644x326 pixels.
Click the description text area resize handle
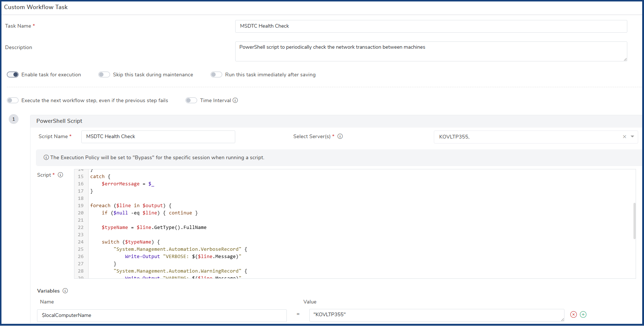pyautogui.click(x=625, y=59)
